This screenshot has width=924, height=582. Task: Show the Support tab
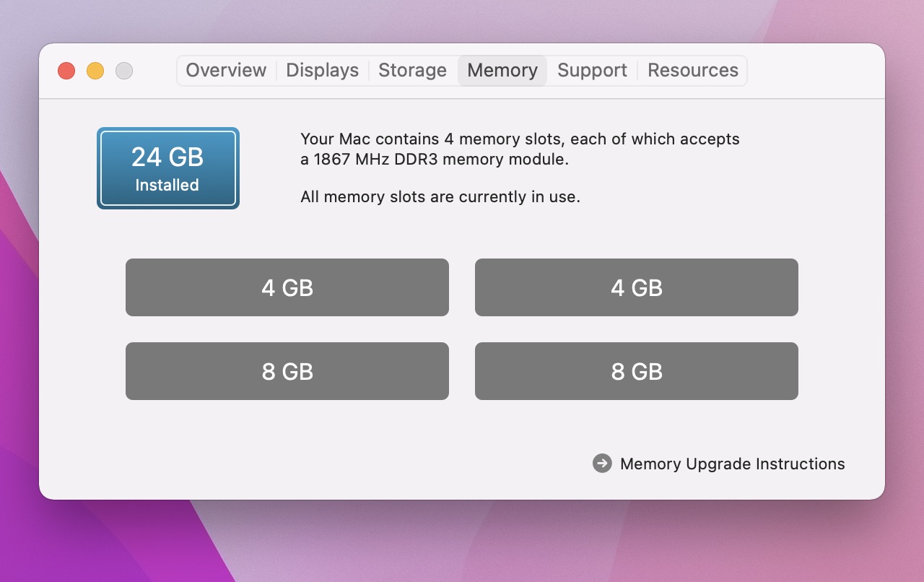tap(592, 70)
